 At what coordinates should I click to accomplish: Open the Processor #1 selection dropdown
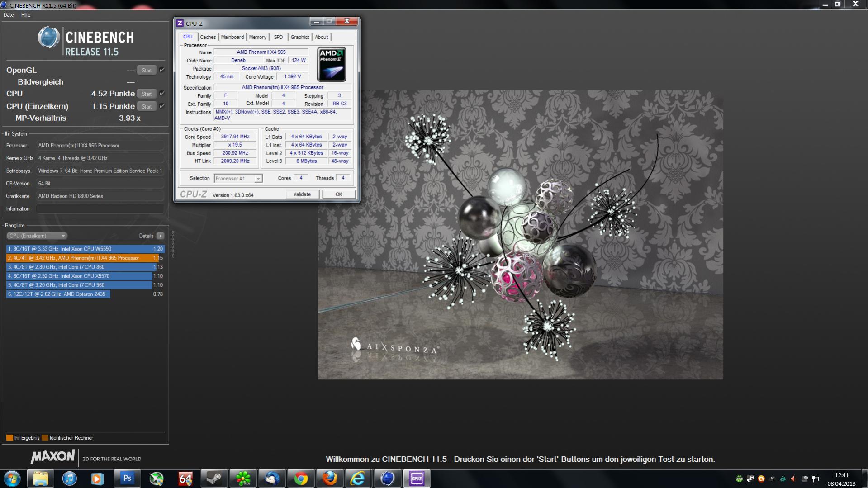(238, 178)
